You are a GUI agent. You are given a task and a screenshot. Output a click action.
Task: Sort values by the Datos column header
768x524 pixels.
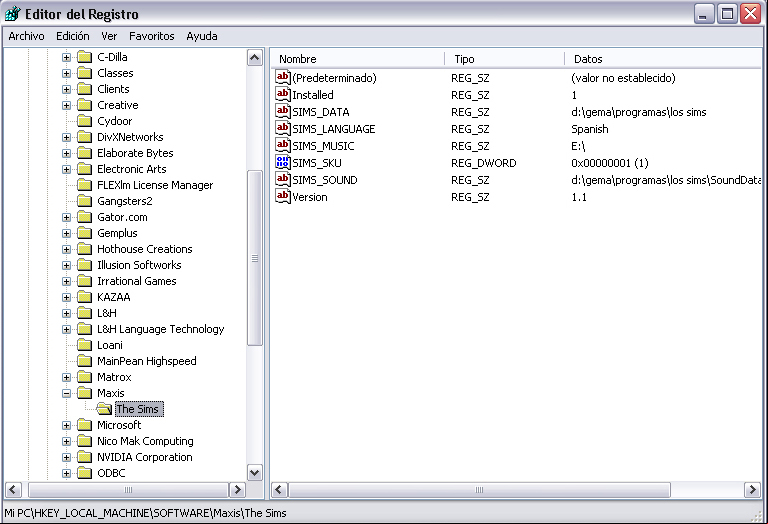pos(664,59)
